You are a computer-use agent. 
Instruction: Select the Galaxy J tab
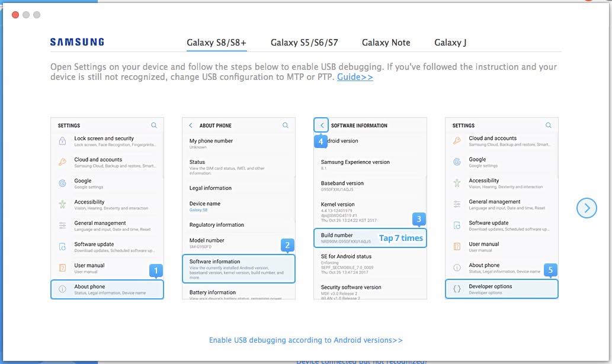click(x=450, y=43)
